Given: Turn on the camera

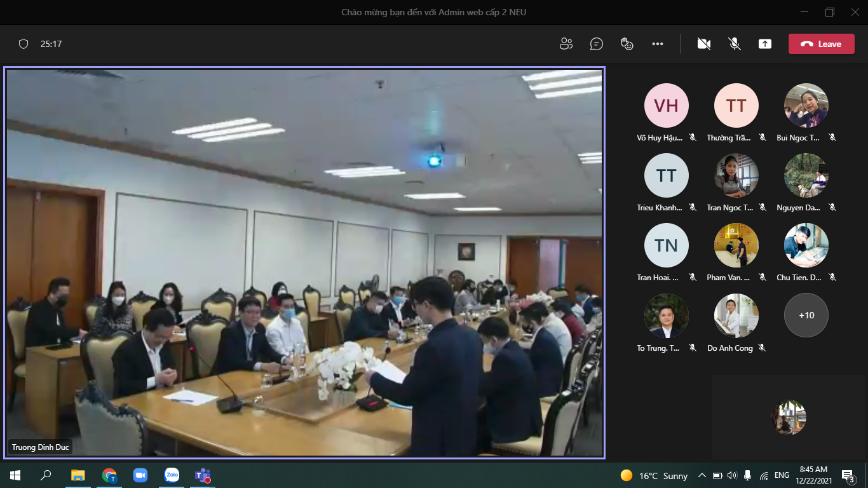Looking at the screenshot, I should 703,44.
